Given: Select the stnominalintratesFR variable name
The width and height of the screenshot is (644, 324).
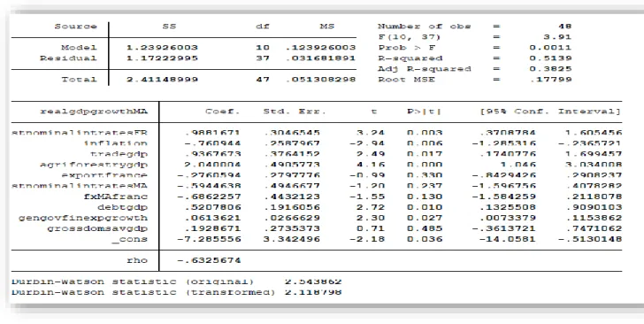Looking at the screenshot, I should pos(80,133).
